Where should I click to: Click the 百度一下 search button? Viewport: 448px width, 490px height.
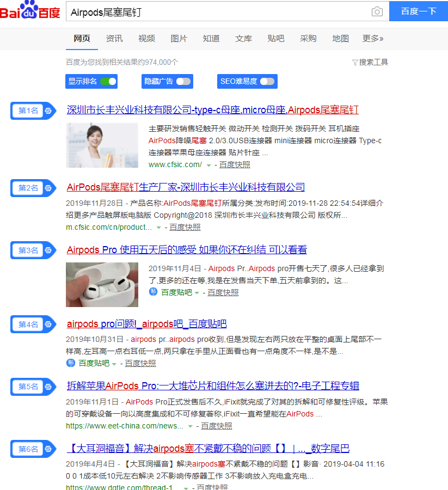click(419, 11)
